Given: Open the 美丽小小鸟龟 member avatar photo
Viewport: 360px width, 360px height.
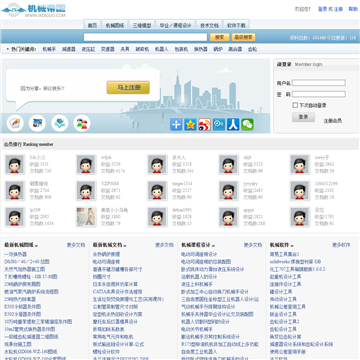Looking at the screenshot, I should 86,217.
